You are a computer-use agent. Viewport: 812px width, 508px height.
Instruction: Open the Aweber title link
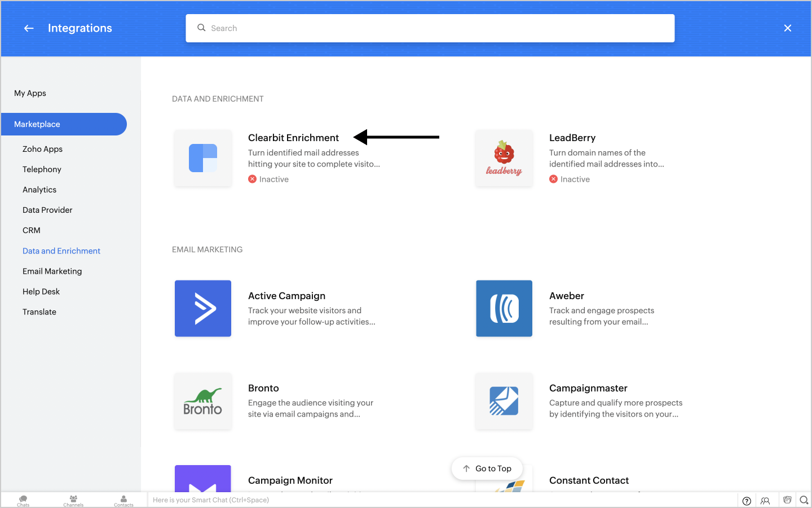567,296
